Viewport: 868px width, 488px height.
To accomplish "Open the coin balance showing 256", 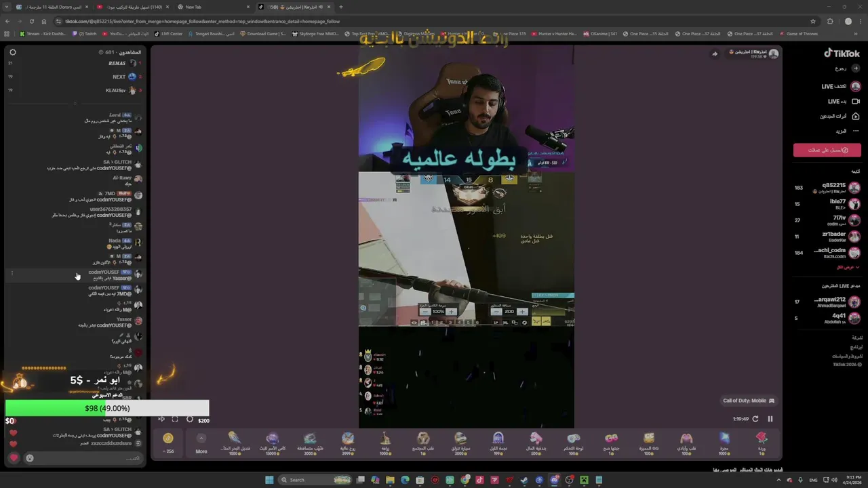I will click(x=168, y=443).
